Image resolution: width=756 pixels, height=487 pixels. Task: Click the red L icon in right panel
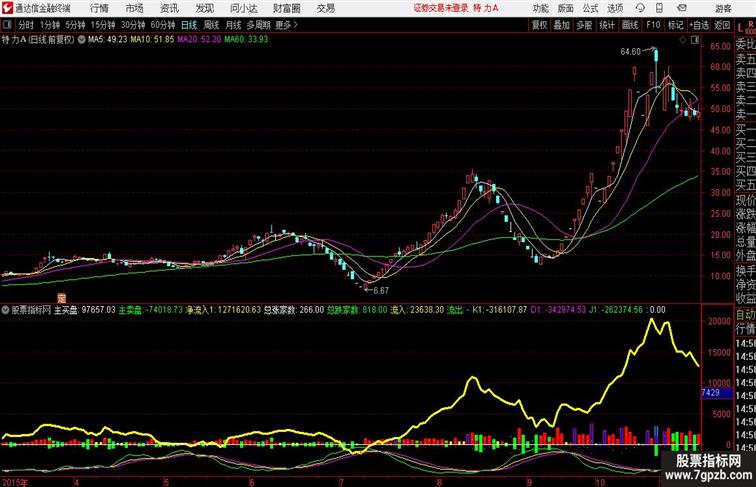pos(740,28)
